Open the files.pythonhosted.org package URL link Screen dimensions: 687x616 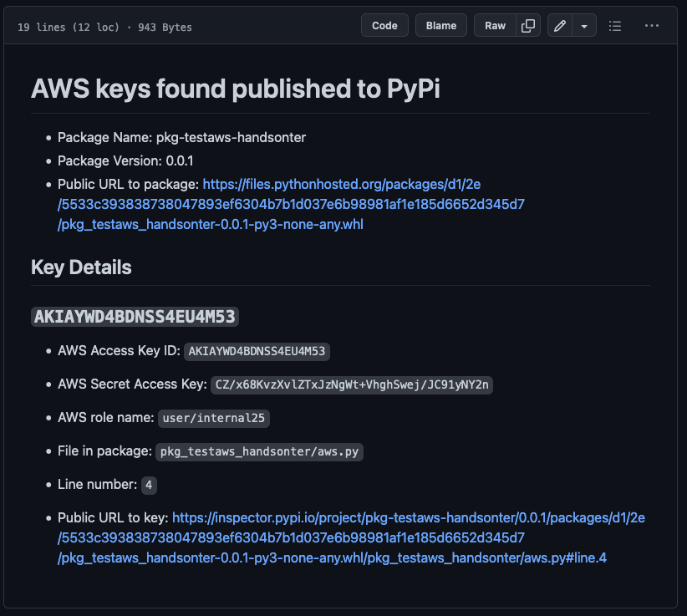pos(364,204)
